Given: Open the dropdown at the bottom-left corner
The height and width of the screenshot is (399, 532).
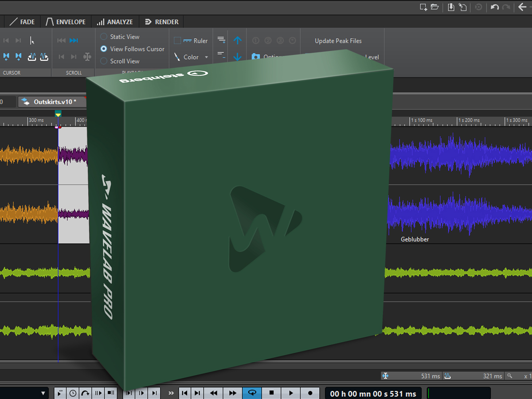Looking at the screenshot, I should 43,393.
